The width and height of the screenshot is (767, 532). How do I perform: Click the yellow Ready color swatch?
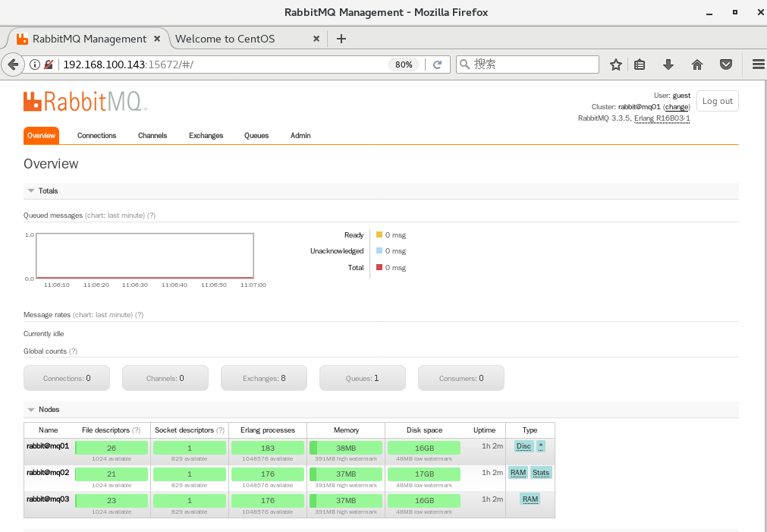coord(379,235)
